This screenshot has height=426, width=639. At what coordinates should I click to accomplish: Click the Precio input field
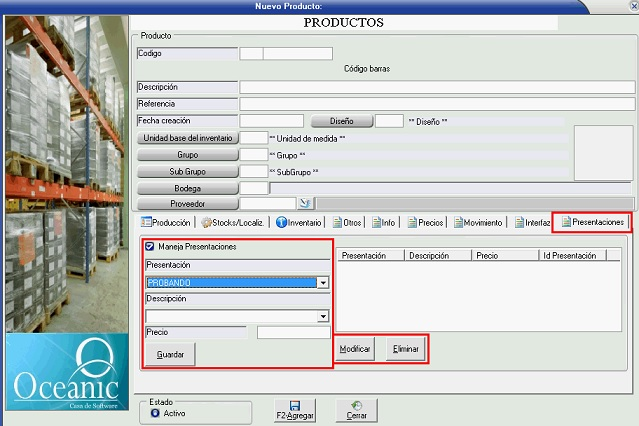[293, 333]
